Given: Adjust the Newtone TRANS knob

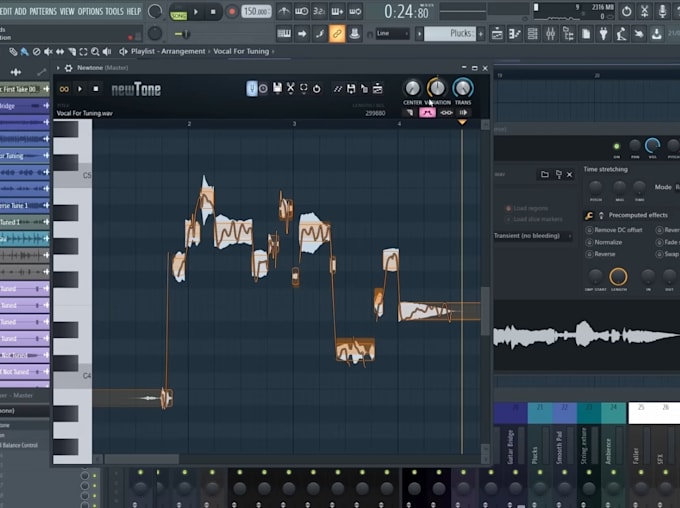Looking at the screenshot, I should (463, 88).
